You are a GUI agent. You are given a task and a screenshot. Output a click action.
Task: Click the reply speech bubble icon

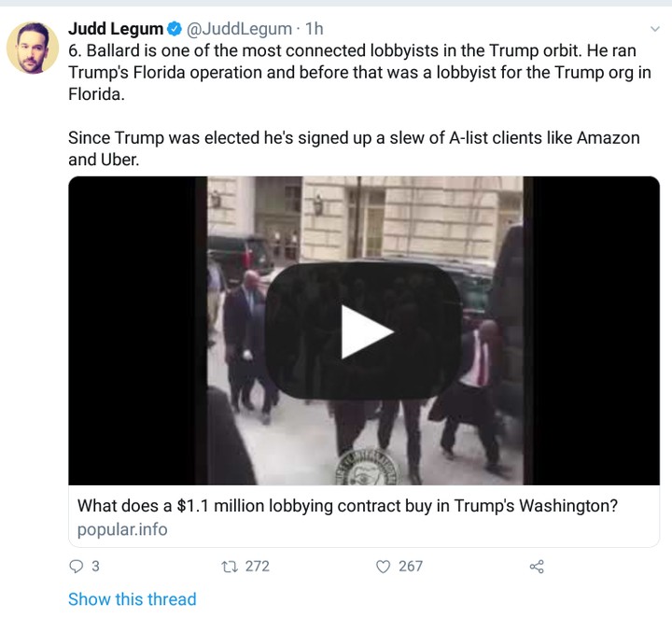[x=76, y=567]
